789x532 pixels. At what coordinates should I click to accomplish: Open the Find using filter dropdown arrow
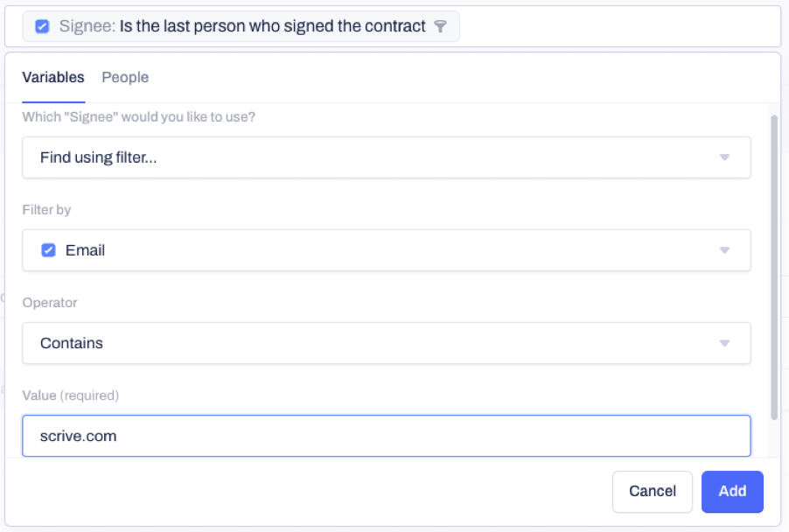pos(724,157)
